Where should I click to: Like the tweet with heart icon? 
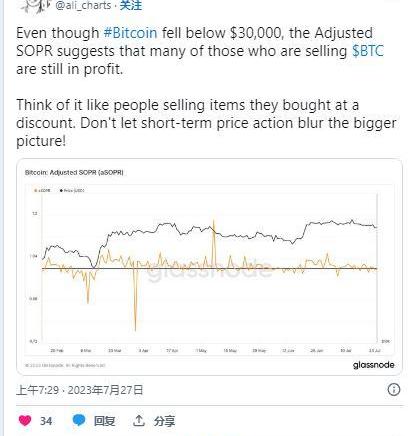(25, 421)
